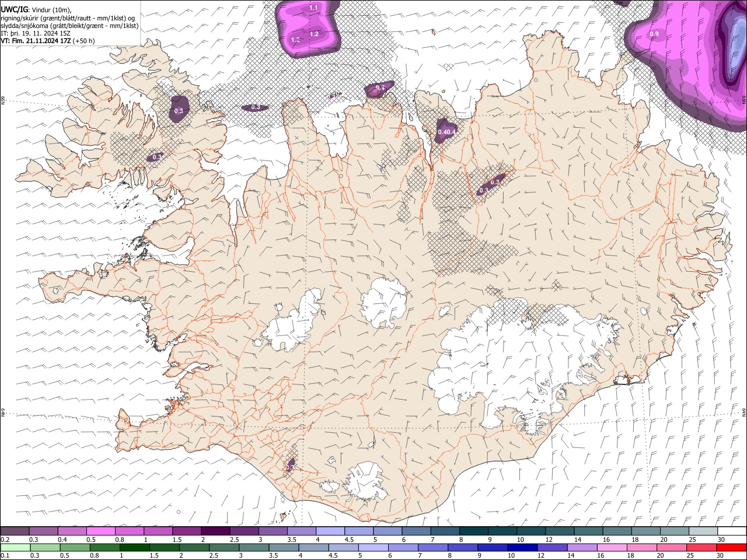
Task: Click the 'rigning/skúrir' legend description line
Action: point(68,17)
